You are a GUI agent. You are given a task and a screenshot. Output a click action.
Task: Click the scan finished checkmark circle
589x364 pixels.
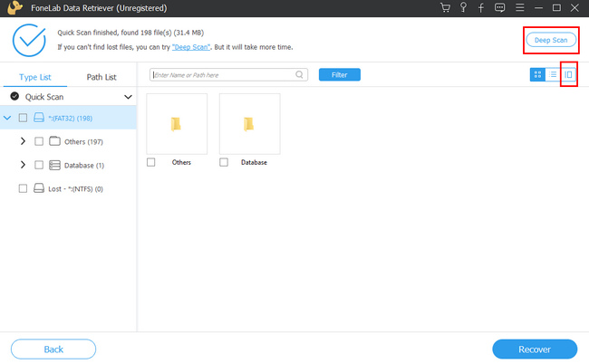[x=29, y=40]
